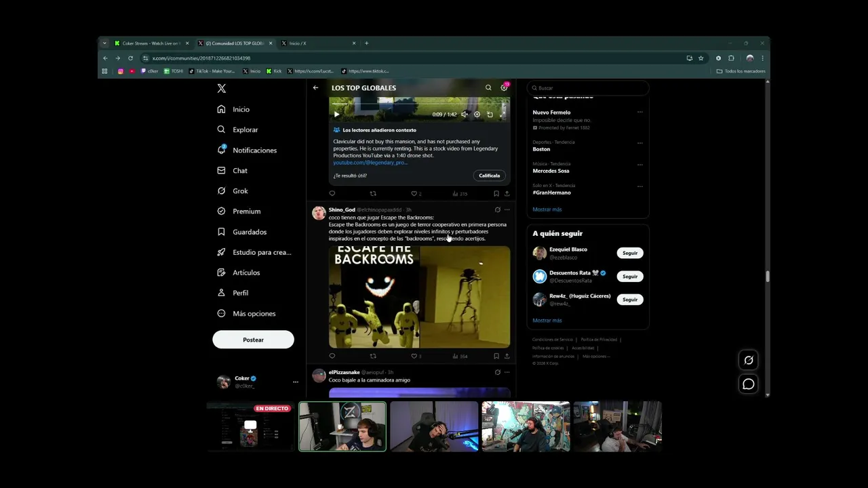
Task: Click Mostrar más under A quién seguir
Action: pos(547,321)
